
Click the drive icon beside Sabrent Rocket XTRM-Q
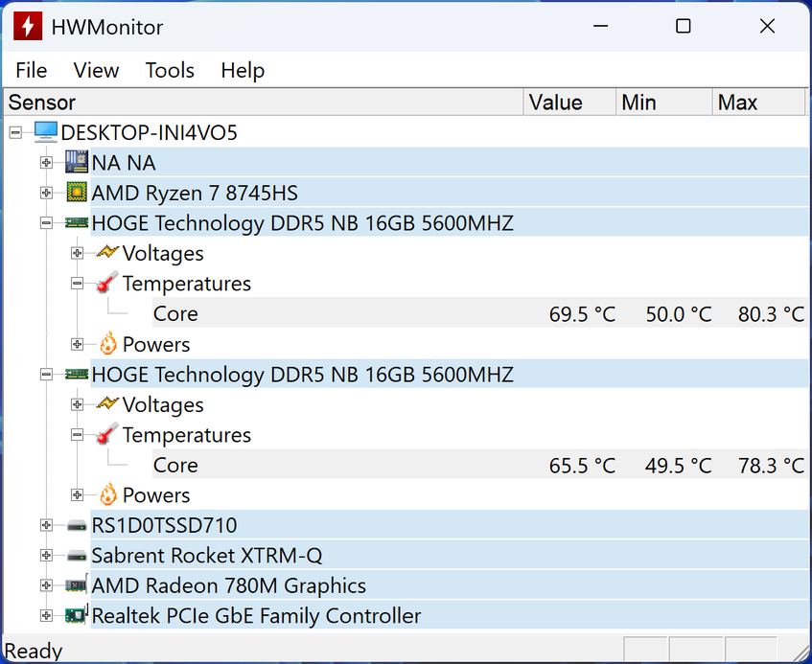click(77, 556)
